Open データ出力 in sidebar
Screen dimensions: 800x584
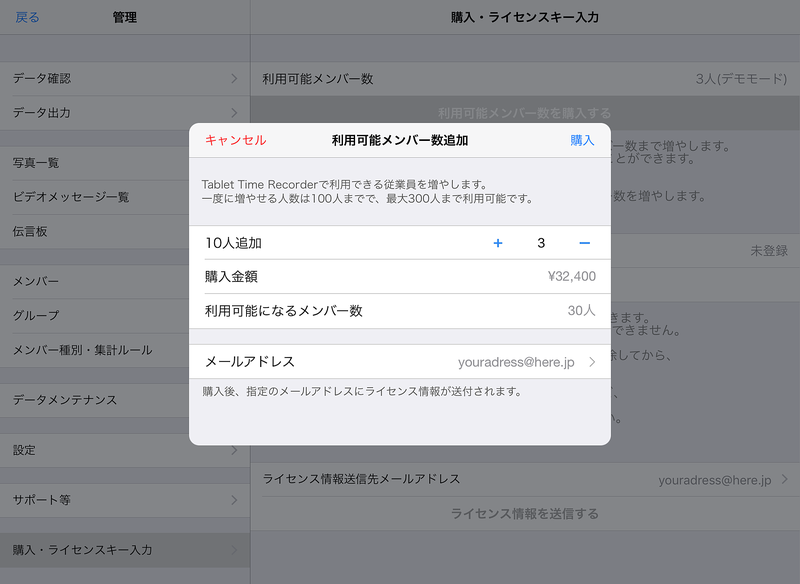(x=42, y=112)
